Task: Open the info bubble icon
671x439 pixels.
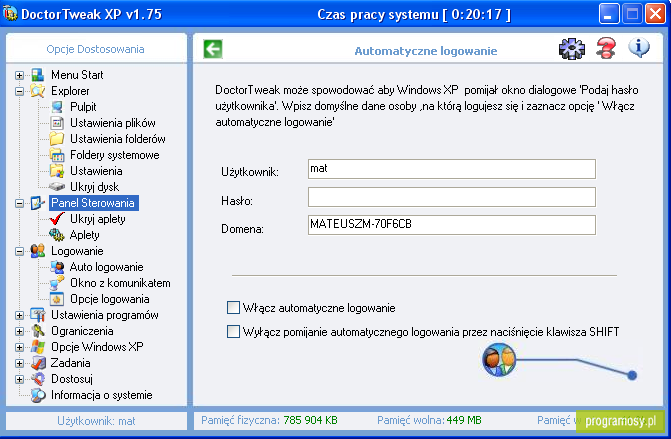Action: tap(639, 47)
